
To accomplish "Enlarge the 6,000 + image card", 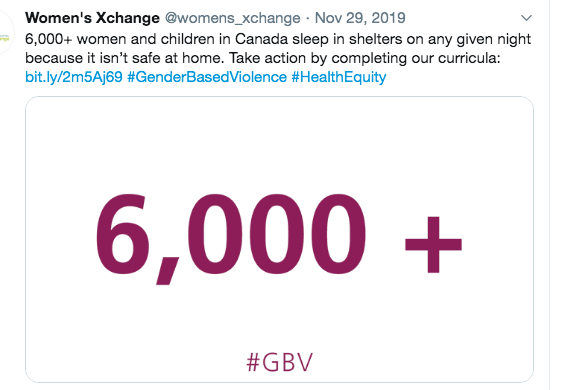I will [279, 239].
